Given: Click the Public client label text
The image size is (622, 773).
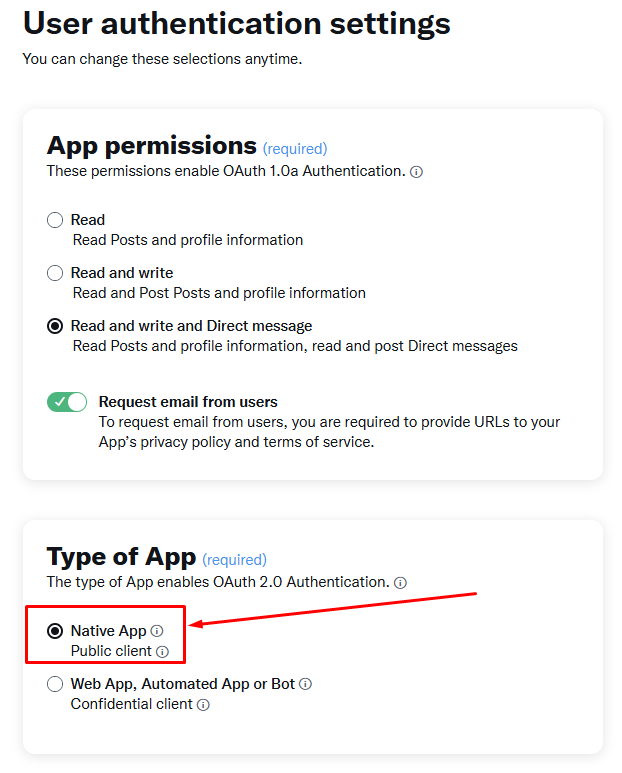Looking at the screenshot, I should coord(111,651).
